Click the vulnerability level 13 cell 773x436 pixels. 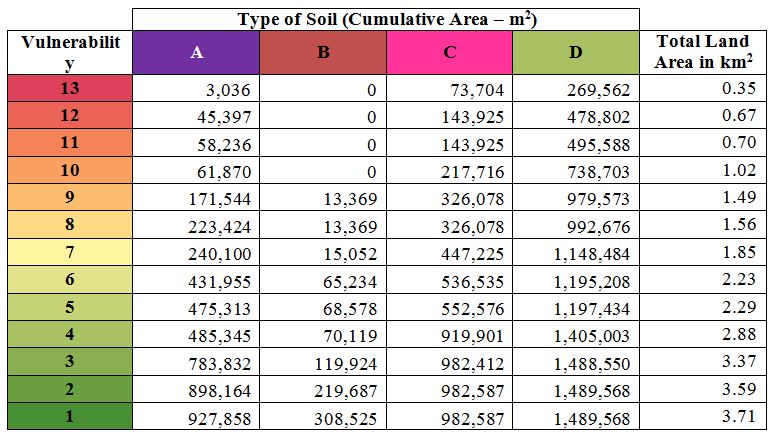(x=69, y=89)
